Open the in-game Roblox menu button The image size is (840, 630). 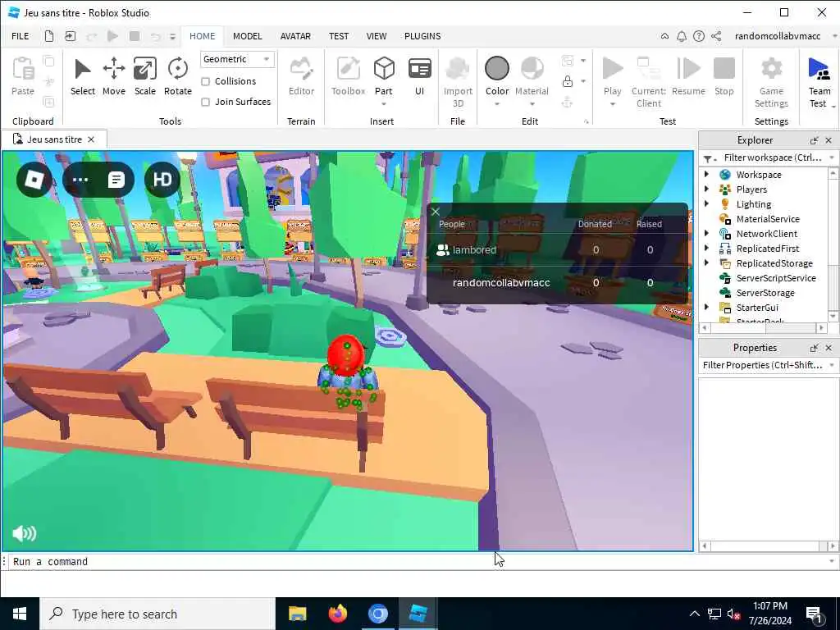point(34,180)
